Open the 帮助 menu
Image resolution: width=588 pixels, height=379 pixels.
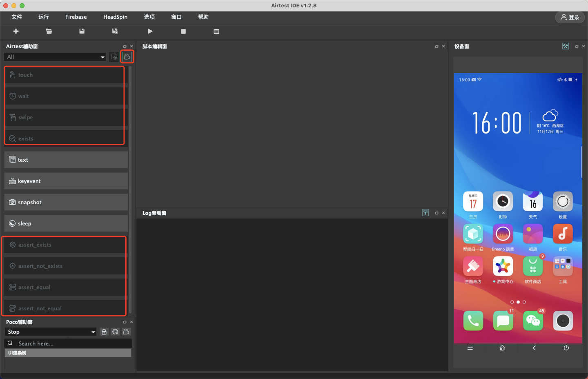click(x=203, y=17)
